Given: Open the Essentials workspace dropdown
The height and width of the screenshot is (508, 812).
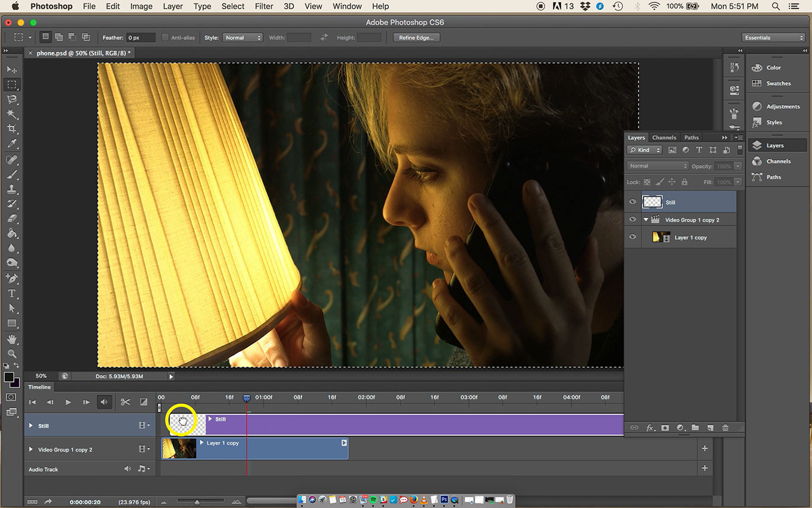Looking at the screenshot, I should 773,37.
